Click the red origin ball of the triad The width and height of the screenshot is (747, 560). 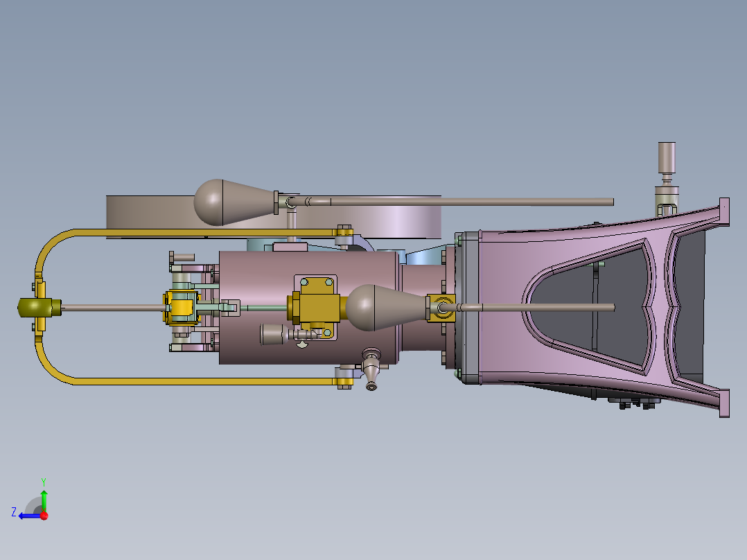44,516
